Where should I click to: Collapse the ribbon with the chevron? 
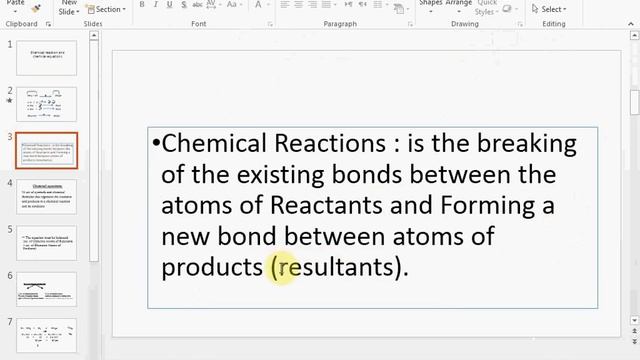point(631,24)
